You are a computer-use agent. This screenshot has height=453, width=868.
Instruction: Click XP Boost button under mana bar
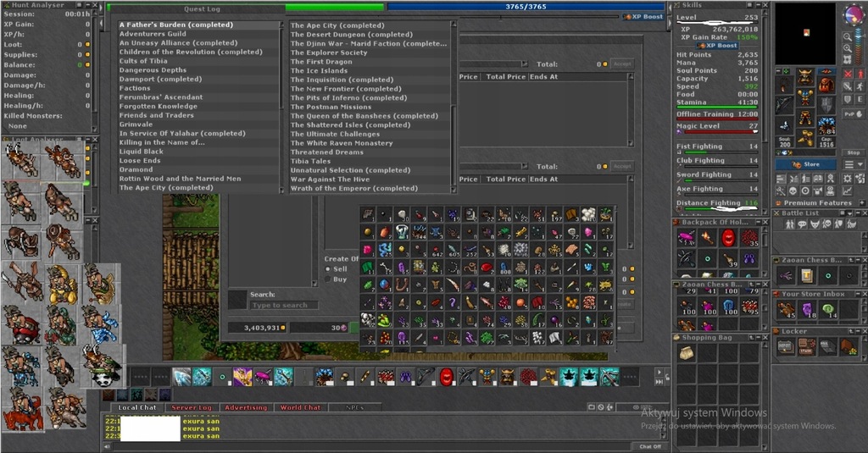click(x=643, y=17)
